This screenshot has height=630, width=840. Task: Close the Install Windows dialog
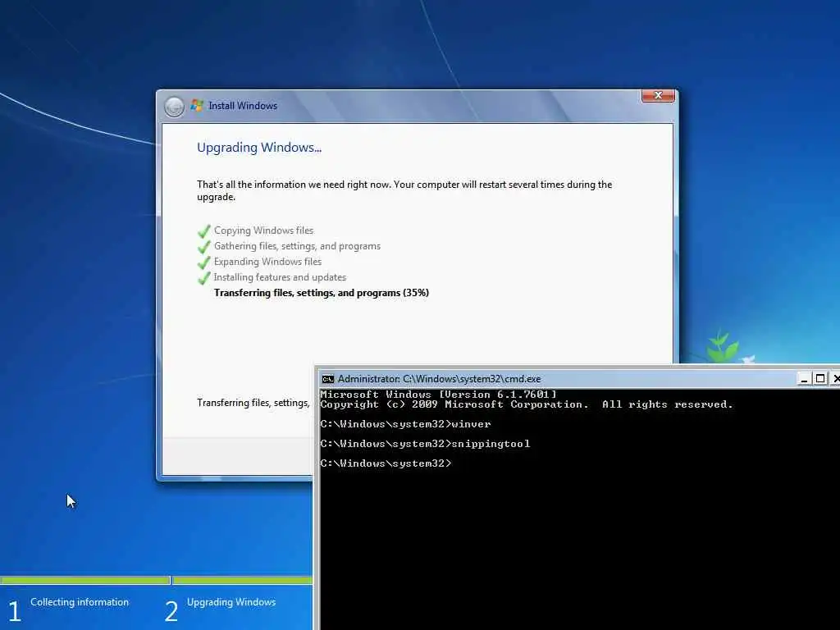click(658, 95)
